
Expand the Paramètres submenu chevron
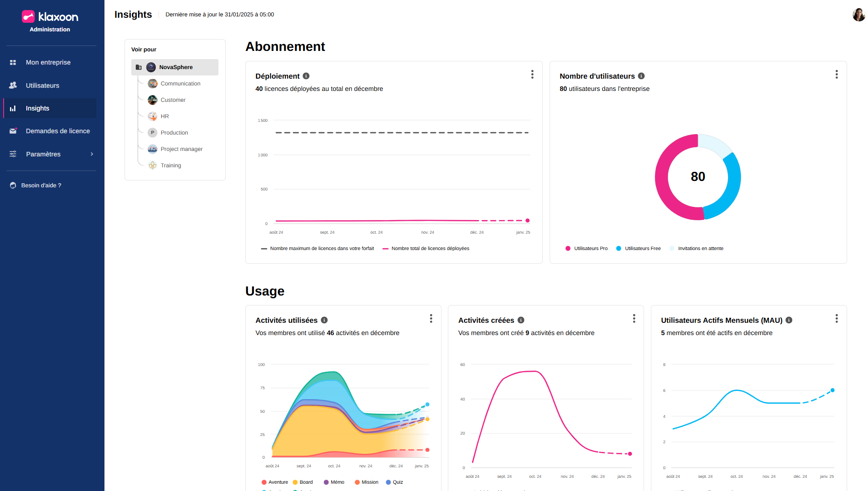[x=92, y=154]
